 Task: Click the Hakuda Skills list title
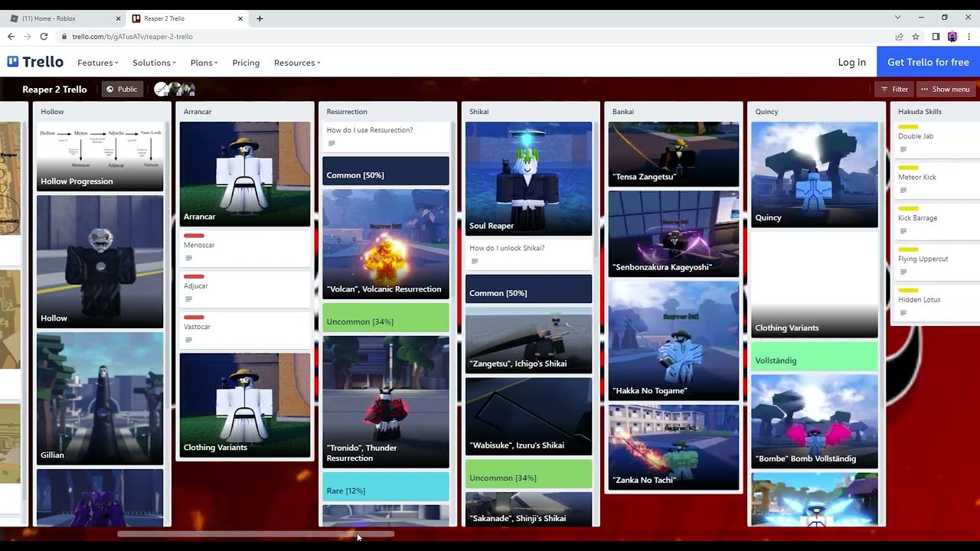(920, 112)
